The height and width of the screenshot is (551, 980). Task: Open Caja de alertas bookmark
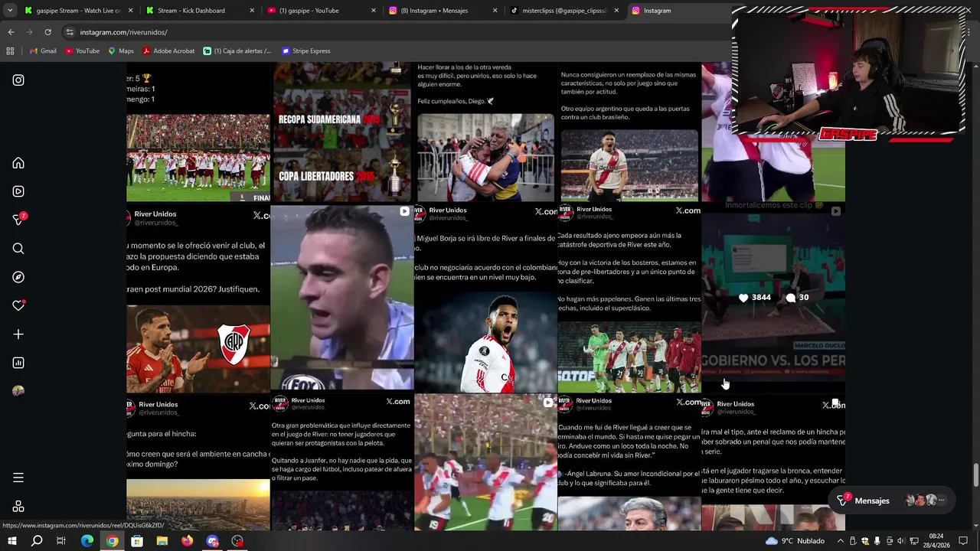237,51
